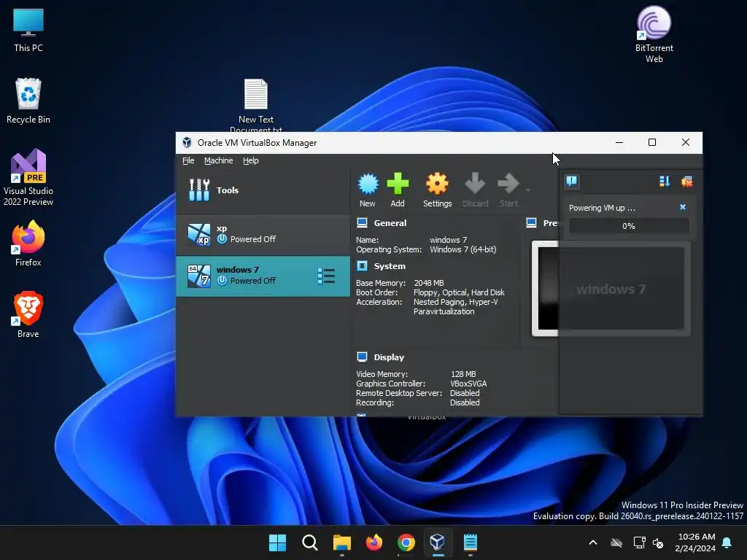
Task: Open the notification bell in the taskbar
Action: pyautogui.click(x=727, y=542)
